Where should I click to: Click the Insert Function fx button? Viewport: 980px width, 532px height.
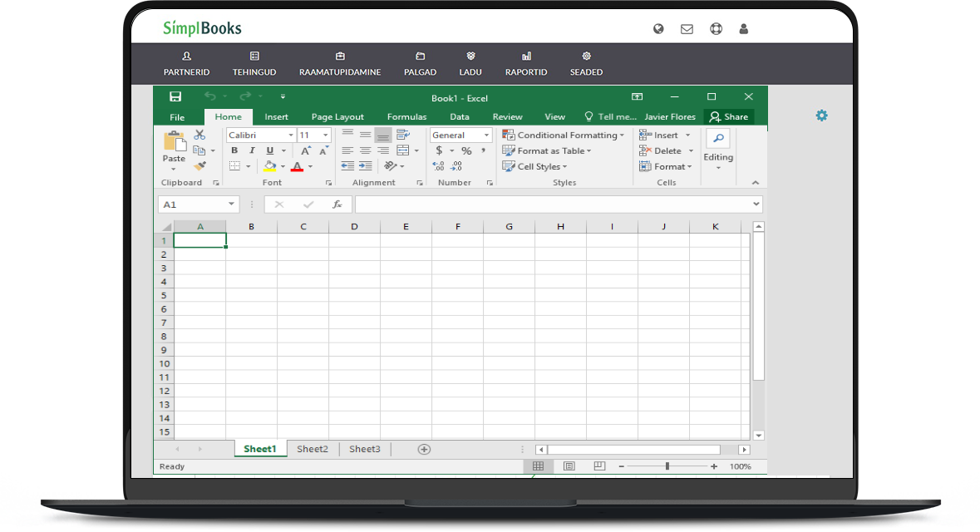tap(337, 204)
